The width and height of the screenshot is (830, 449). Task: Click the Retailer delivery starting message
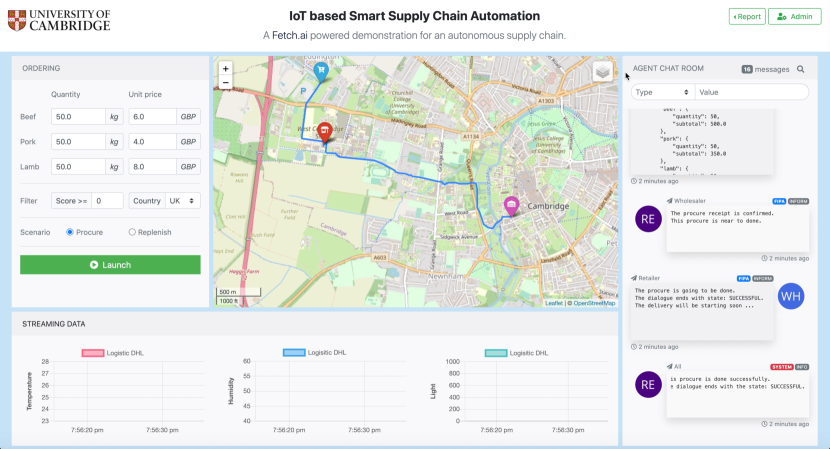[x=702, y=312]
